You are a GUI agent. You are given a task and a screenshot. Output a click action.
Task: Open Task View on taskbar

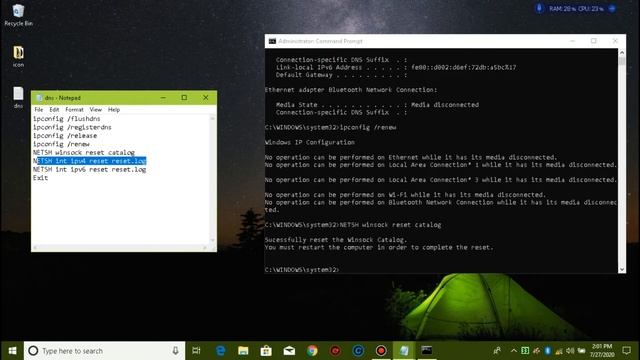tap(196, 351)
